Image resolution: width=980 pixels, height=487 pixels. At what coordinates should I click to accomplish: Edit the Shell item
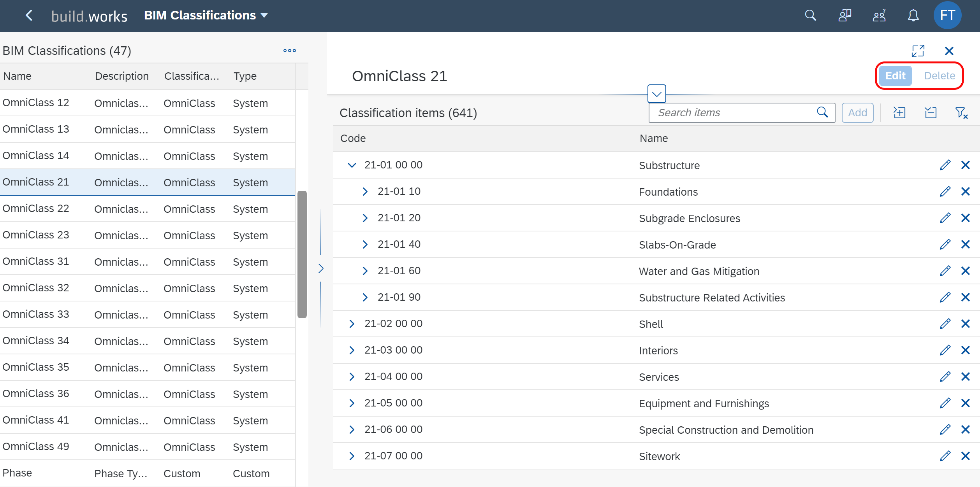945,324
